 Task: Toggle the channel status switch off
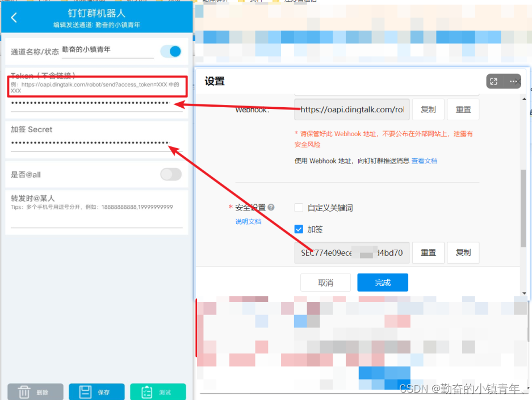[x=171, y=52]
